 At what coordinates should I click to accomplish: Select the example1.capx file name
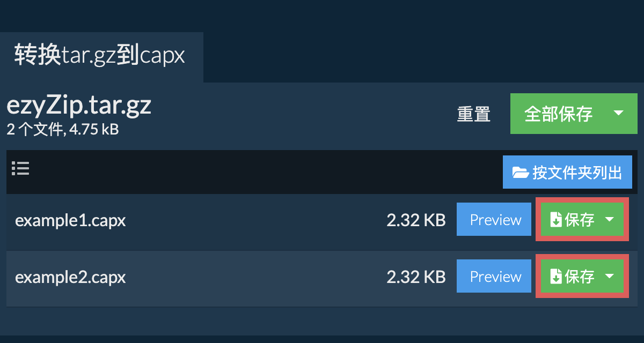(x=70, y=220)
